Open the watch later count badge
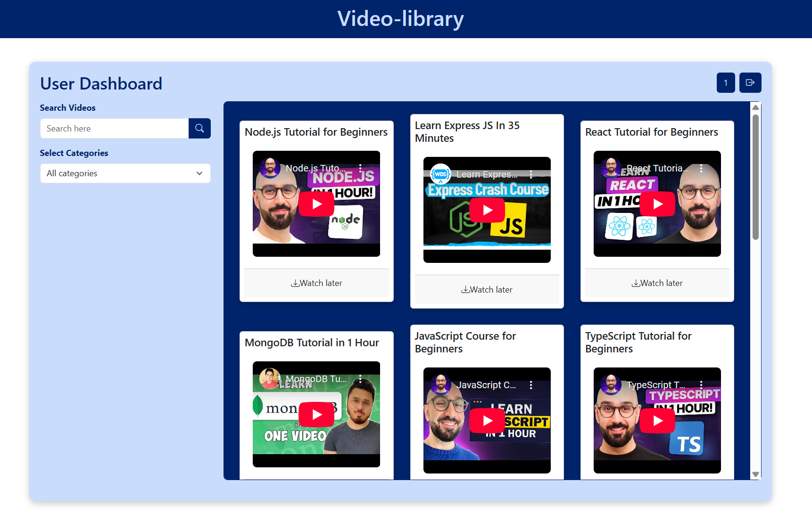812x522 pixels. point(725,83)
